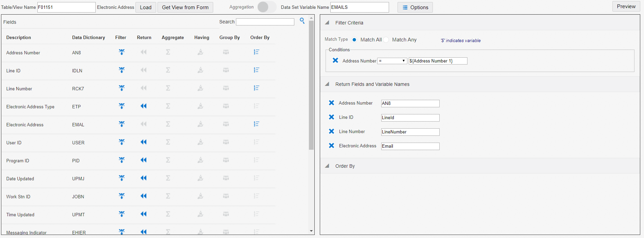Select the Match All radio button
The height and width of the screenshot is (238, 644).
(354, 40)
